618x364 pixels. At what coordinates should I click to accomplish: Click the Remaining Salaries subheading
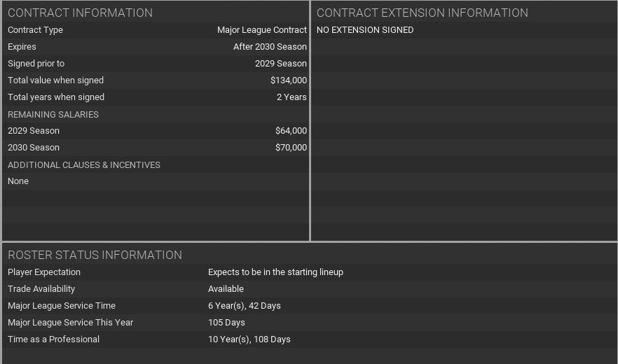[x=53, y=114]
